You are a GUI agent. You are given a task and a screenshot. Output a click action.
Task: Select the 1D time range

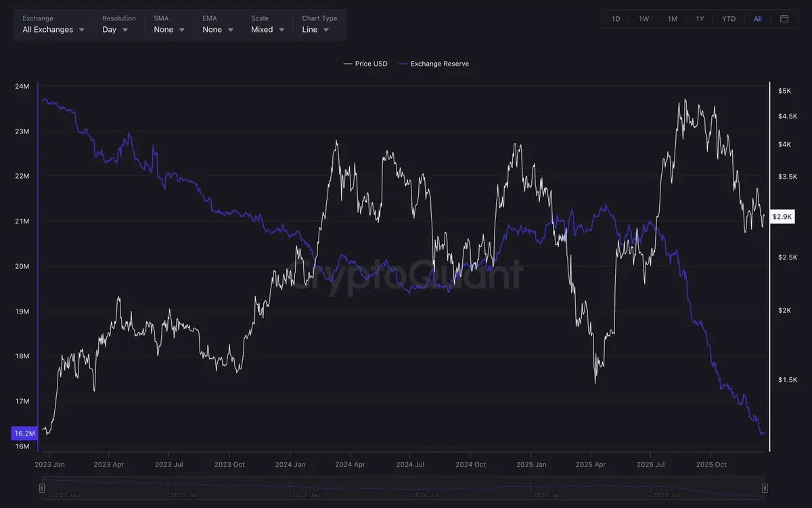point(616,19)
